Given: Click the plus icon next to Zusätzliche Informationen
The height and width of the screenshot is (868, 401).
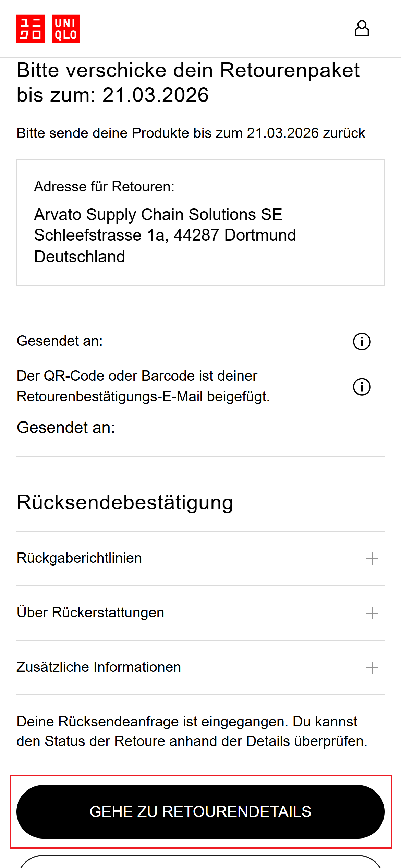Looking at the screenshot, I should tap(372, 668).
